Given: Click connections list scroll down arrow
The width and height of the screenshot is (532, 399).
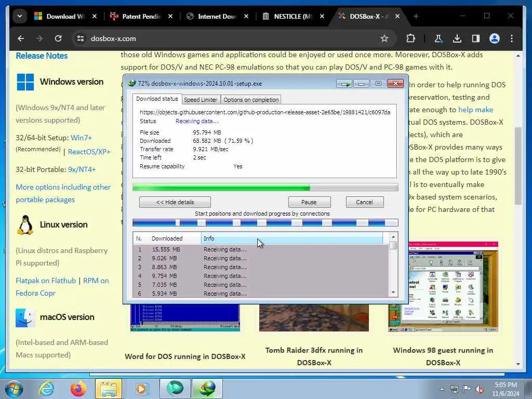Looking at the screenshot, I should coord(393,292).
